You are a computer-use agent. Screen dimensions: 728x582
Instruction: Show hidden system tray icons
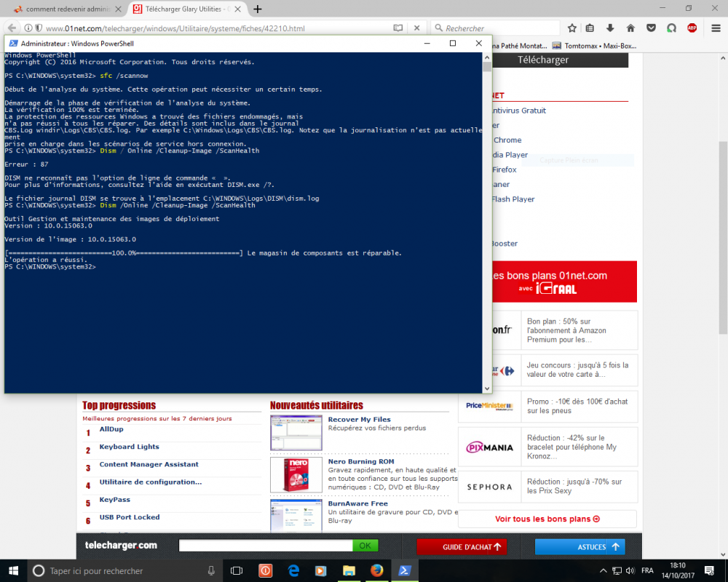(603, 570)
